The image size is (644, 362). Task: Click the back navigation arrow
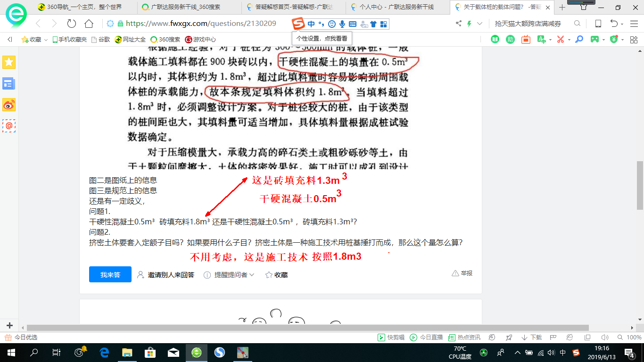coord(38,24)
